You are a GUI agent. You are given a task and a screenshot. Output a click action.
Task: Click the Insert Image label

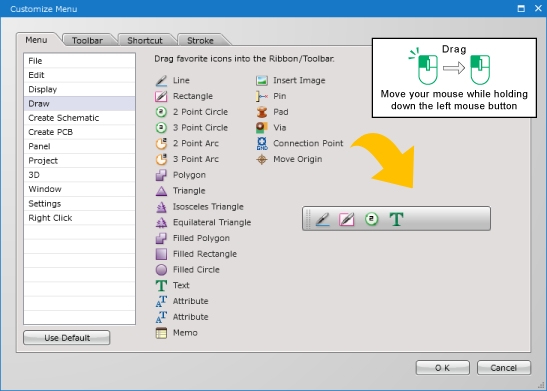pos(299,81)
